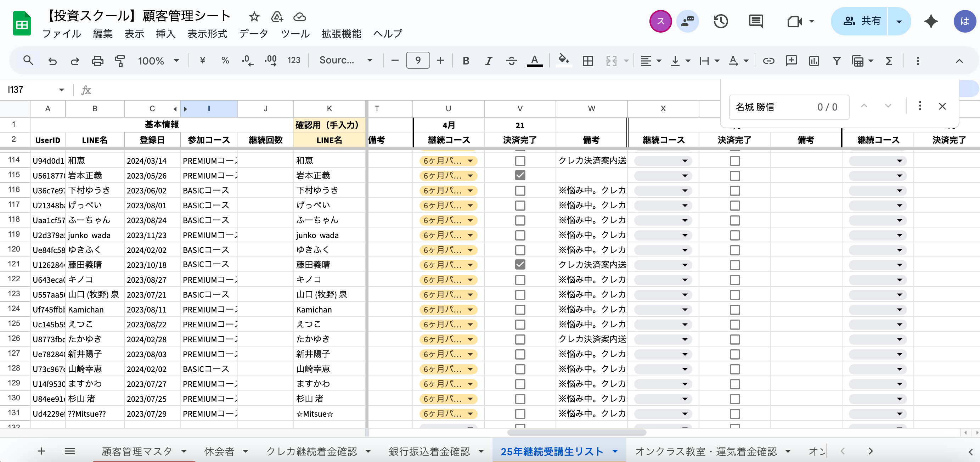Open the 挿入 menu
Viewport: 980px width, 462px height.
click(x=165, y=34)
